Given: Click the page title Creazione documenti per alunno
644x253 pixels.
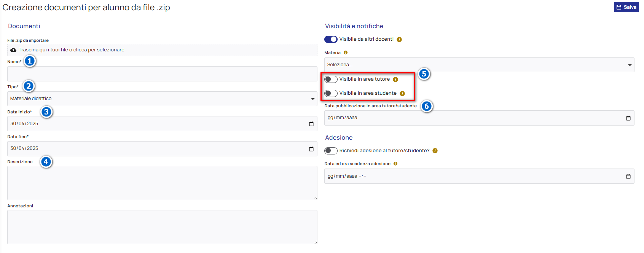Looking at the screenshot, I should (x=86, y=8).
